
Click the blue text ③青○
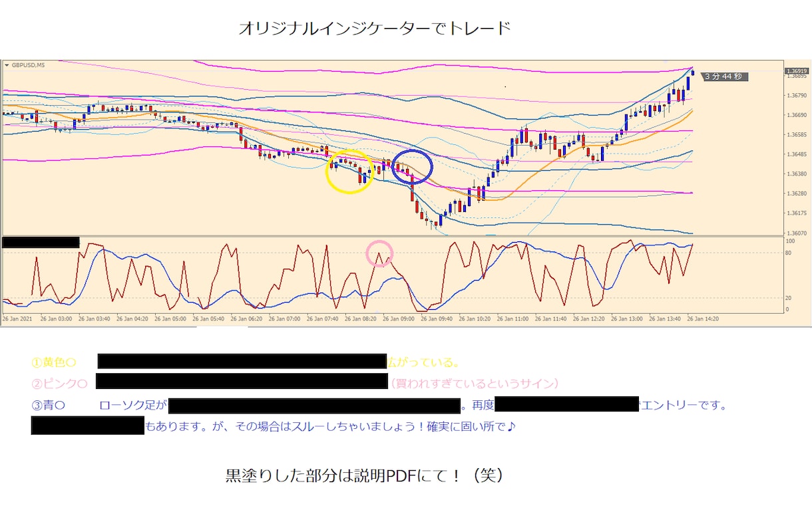(48, 405)
